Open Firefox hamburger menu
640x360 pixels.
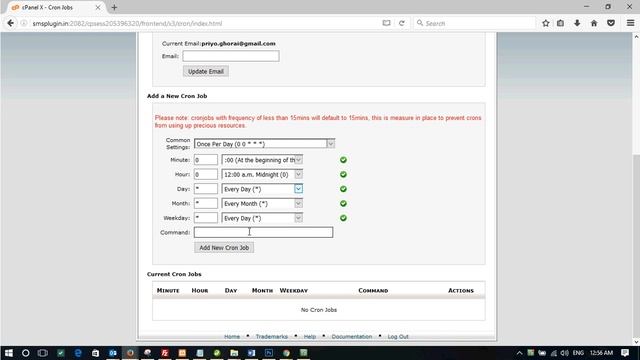(x=630, y=23)
